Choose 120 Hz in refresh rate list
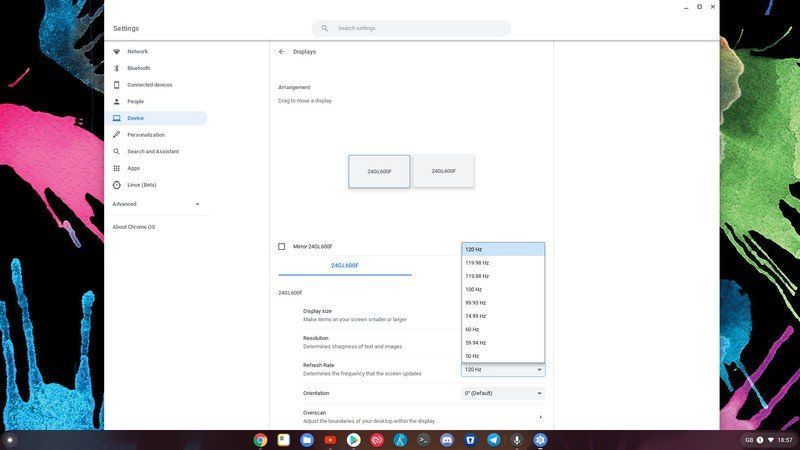 coord(503,249)
